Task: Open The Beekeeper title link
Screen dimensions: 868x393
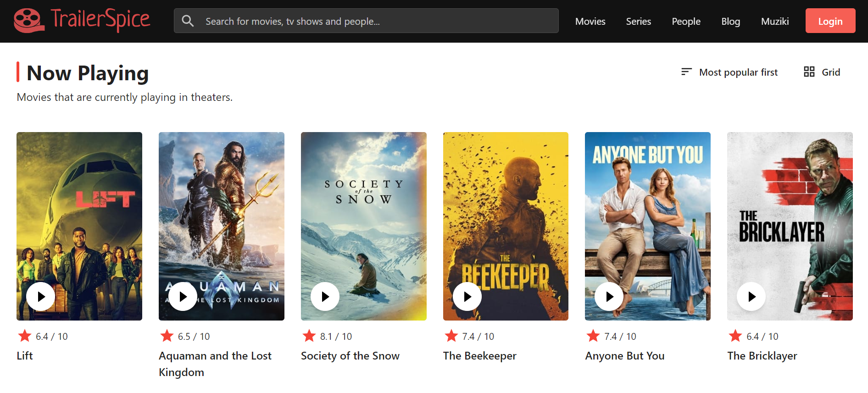Action: point(479,356)
